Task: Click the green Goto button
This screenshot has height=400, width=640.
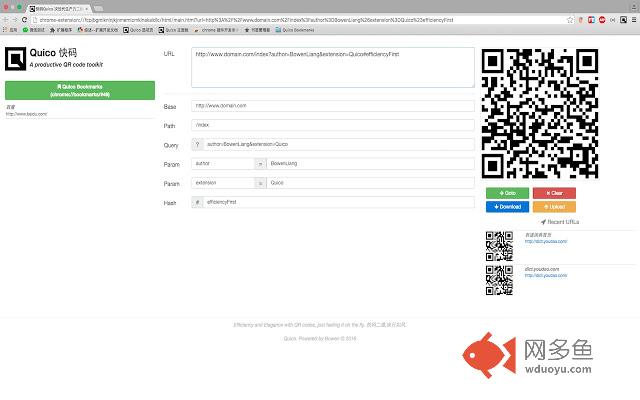Action: 507,193
